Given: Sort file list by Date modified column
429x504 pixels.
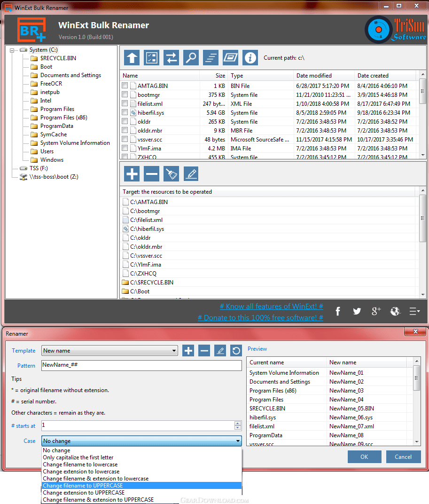Looking at the screenshot, I should (324, 76).
